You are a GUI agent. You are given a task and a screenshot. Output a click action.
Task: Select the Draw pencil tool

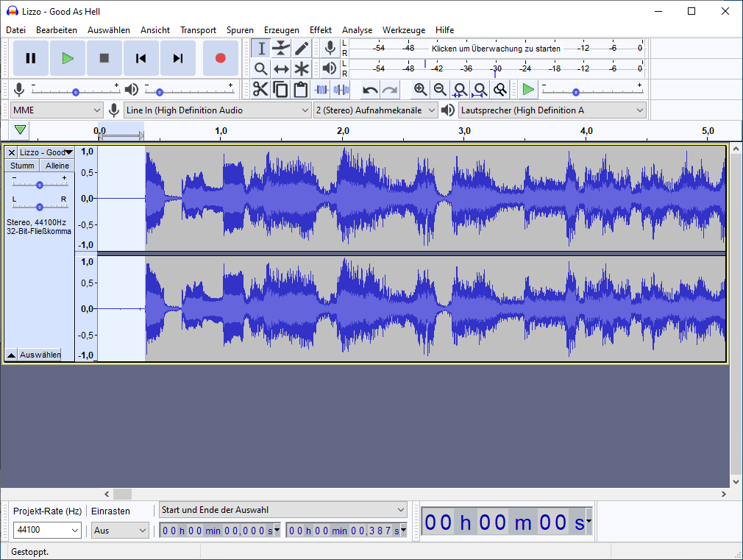pyautogui.click(x=302, y=49)
